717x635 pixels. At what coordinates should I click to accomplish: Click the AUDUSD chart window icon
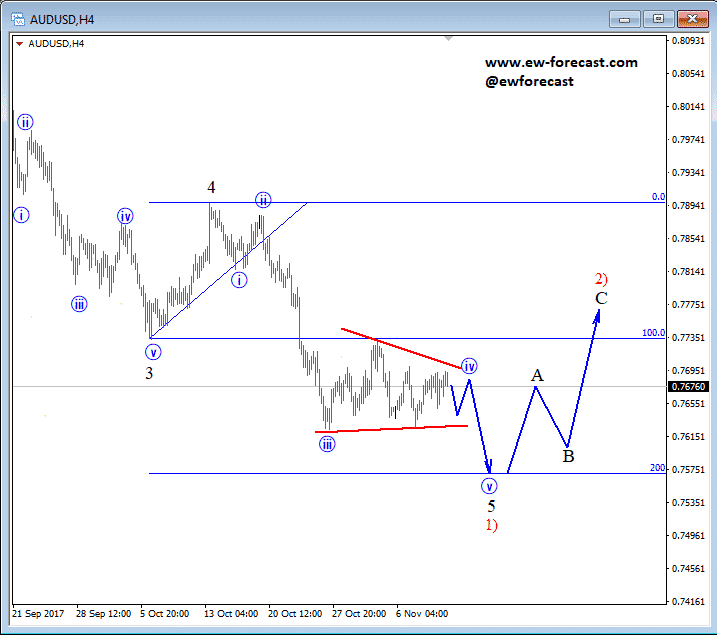coord(18,19)
